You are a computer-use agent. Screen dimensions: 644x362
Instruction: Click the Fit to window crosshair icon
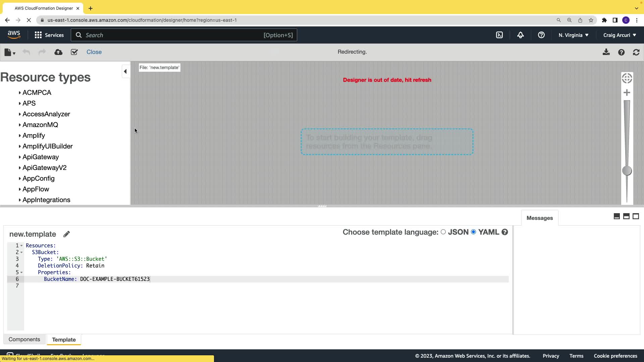(627, 78)
